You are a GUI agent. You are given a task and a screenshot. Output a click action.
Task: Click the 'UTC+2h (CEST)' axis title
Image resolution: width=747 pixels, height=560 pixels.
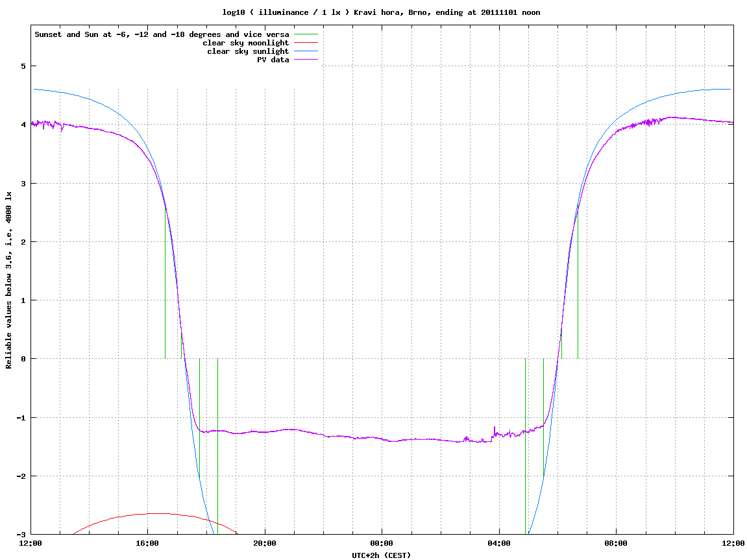tap(381, 555)
